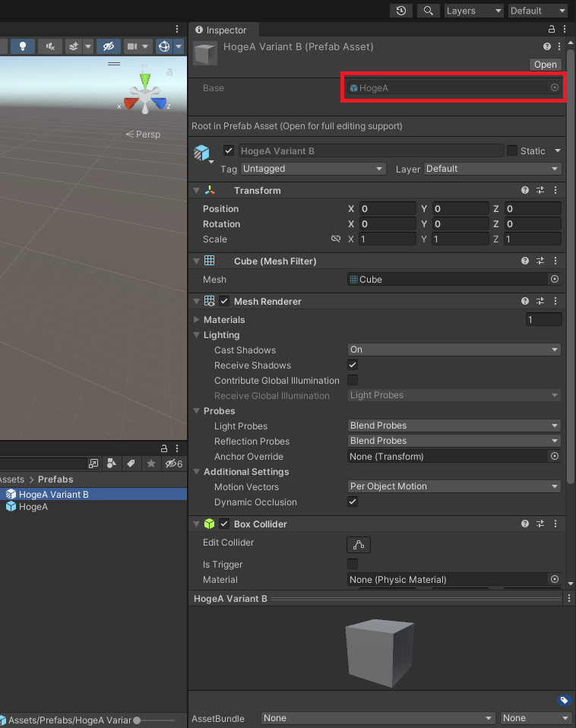Screen dimensions: 576x728
Task: Open the undo history icon
Action: pyautogui.click(x=401, y=11)
